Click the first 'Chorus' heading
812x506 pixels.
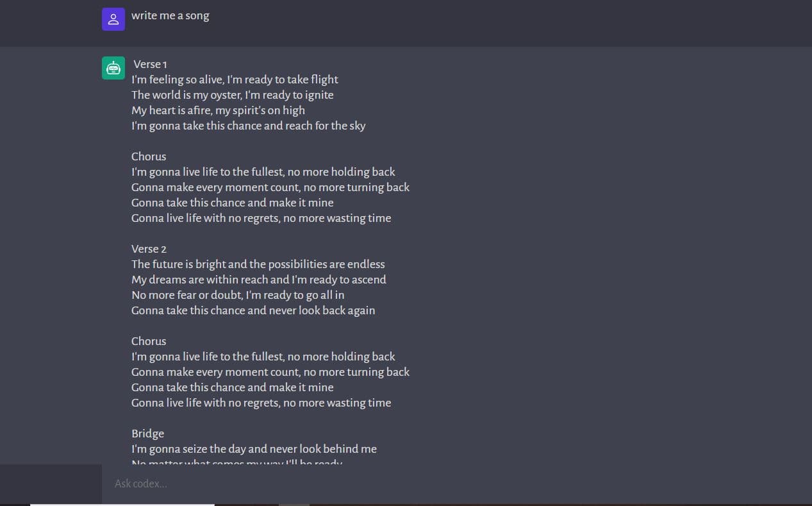[149, 156]
